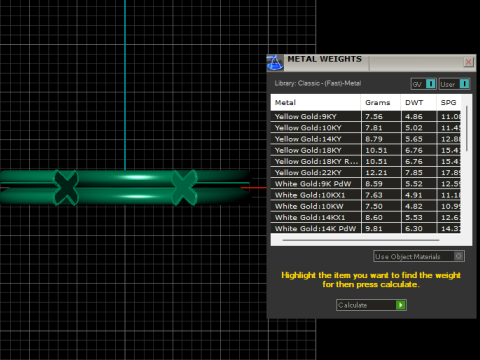Select the Yellow Gold:18KY R... row
The width and height of the screenshot is (480, 360).
coord(366,161)
